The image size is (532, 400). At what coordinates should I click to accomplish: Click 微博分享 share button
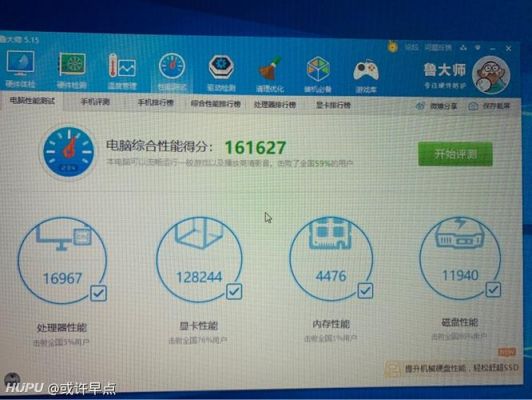tap(437, 106)
